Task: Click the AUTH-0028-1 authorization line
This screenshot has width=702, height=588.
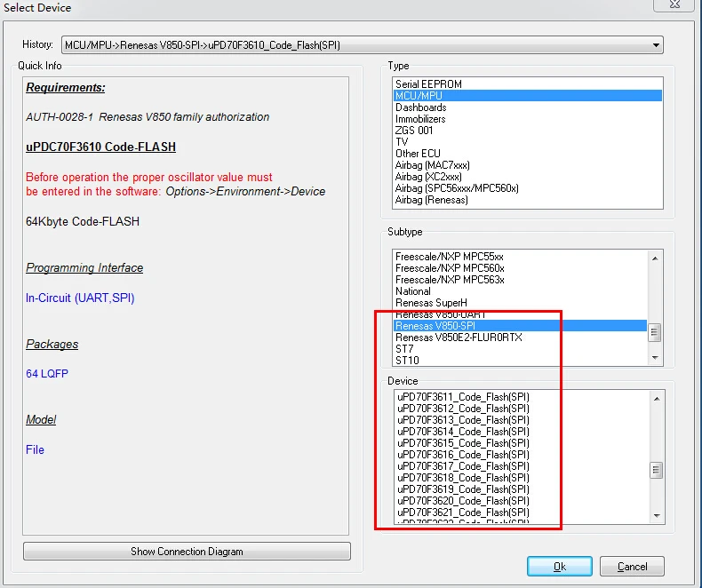Action: 148,116
